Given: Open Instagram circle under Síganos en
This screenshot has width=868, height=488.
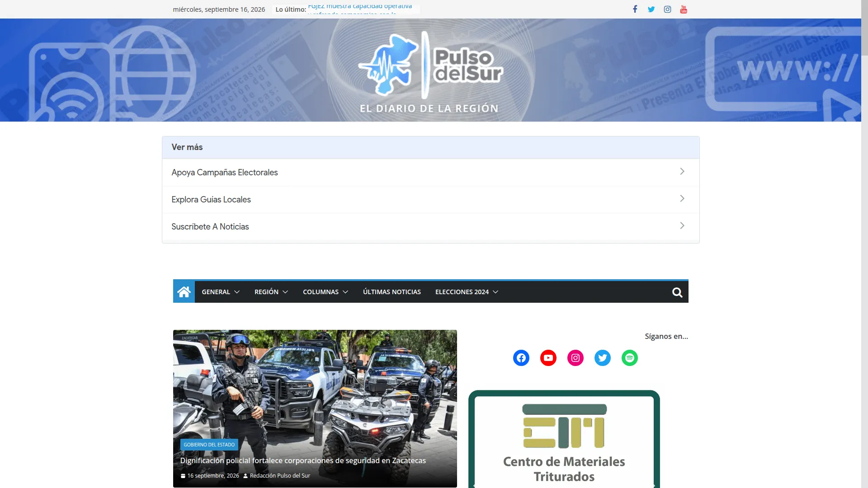Looking at the screenshot, I should (576, 358).
